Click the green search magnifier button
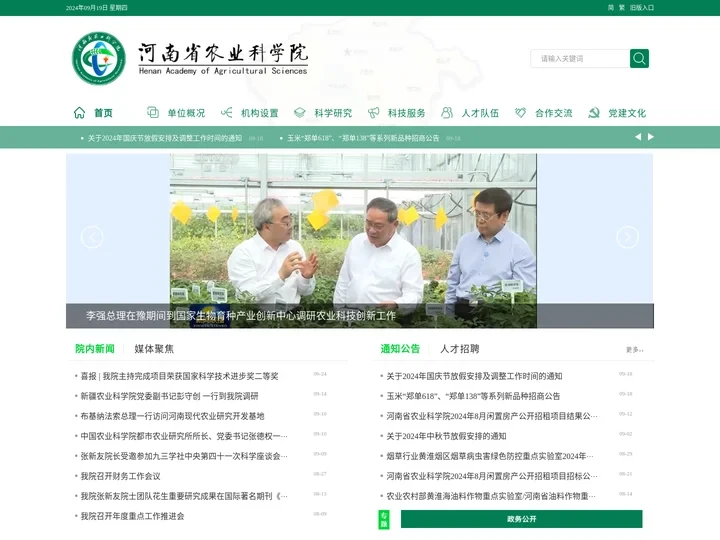 [639, 58]
